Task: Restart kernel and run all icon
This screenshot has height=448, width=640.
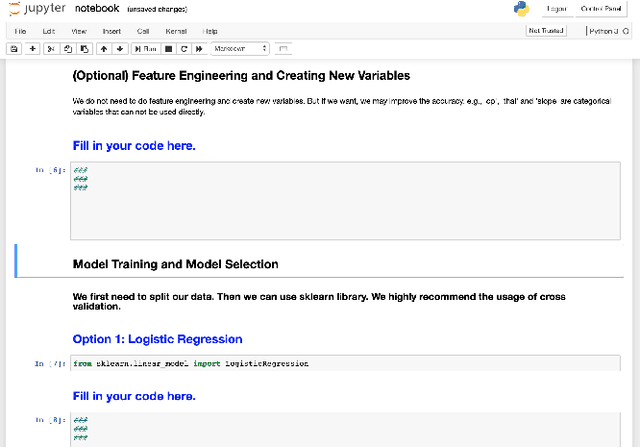Action: [200, 48]
